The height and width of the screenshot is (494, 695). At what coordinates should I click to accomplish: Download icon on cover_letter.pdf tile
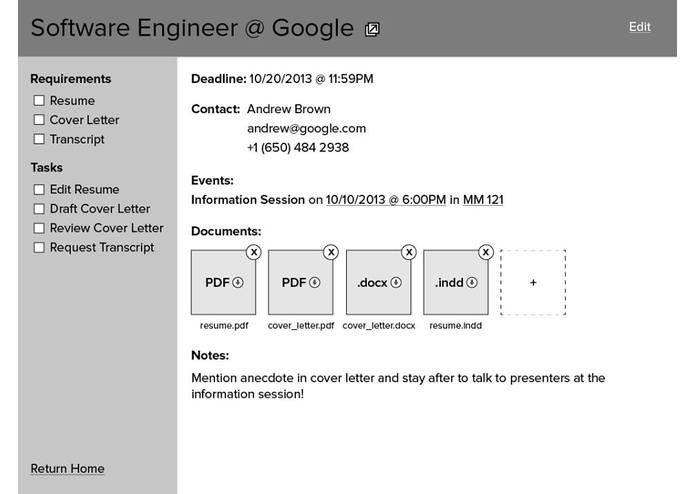coord(315,282)
